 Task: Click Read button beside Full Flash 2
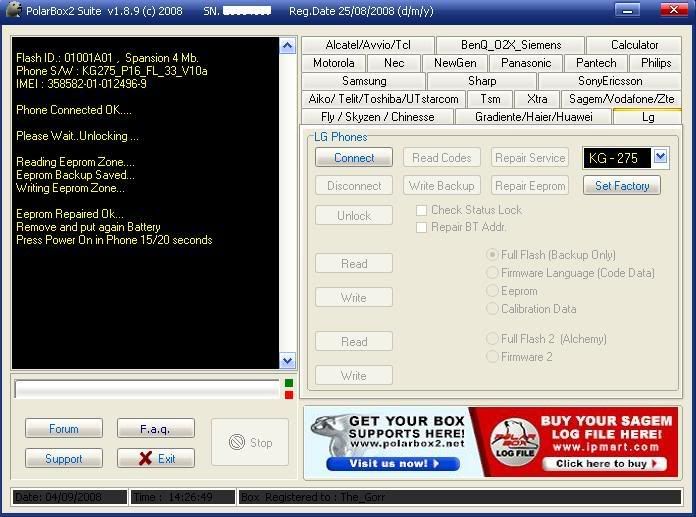[x=354, y=341]
